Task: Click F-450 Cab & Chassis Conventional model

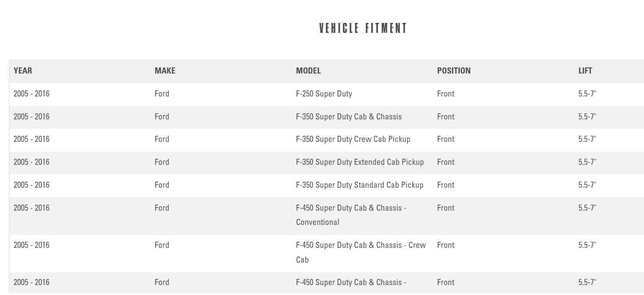Action: tap(351, 215)
